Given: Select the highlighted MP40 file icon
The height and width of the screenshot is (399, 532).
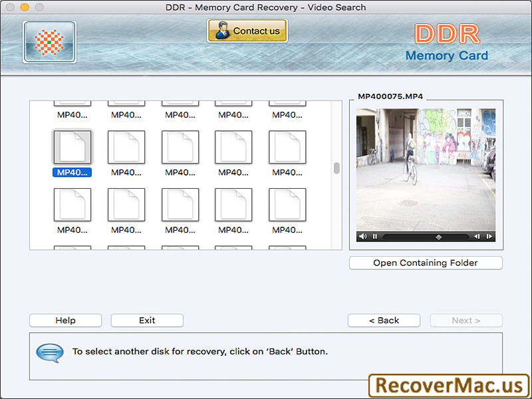Looking at the screenshot, I should tap(72, 147).
